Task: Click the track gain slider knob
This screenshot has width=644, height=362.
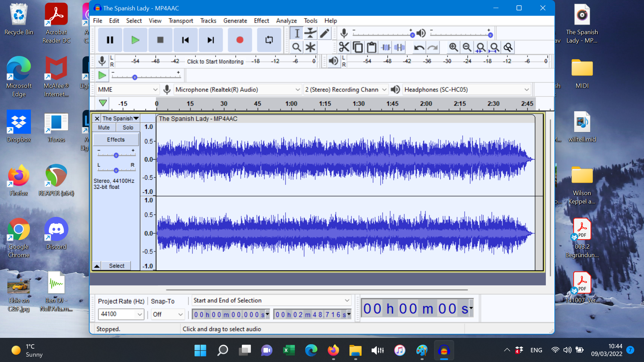Action: (116, 155)
